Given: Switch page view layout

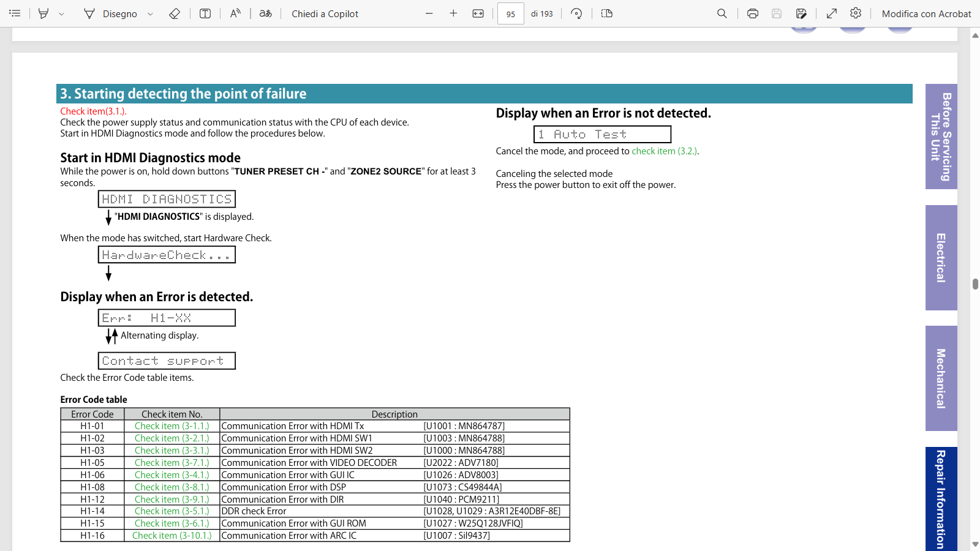Looking at the screenshot, I should tap(607, 13).
